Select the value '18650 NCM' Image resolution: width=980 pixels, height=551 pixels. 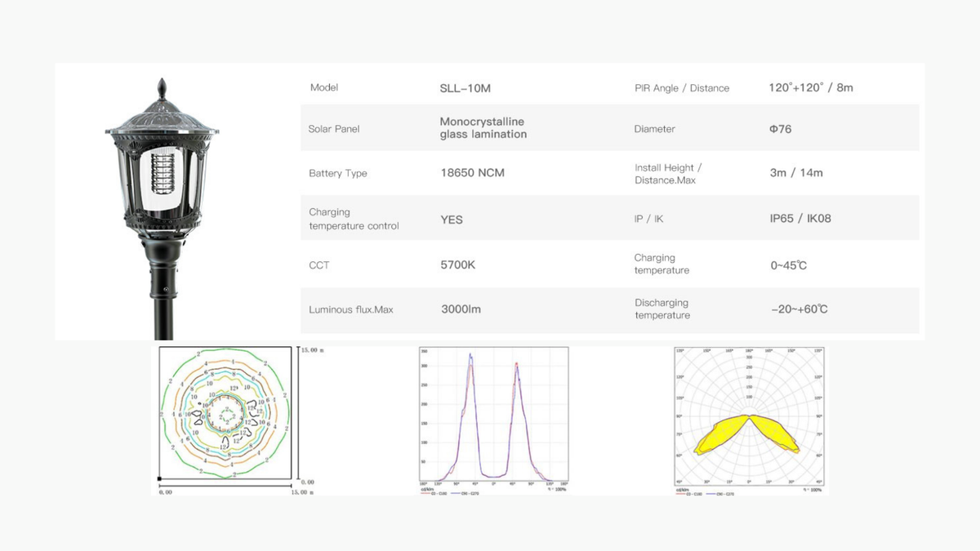(x=472, y=173)
